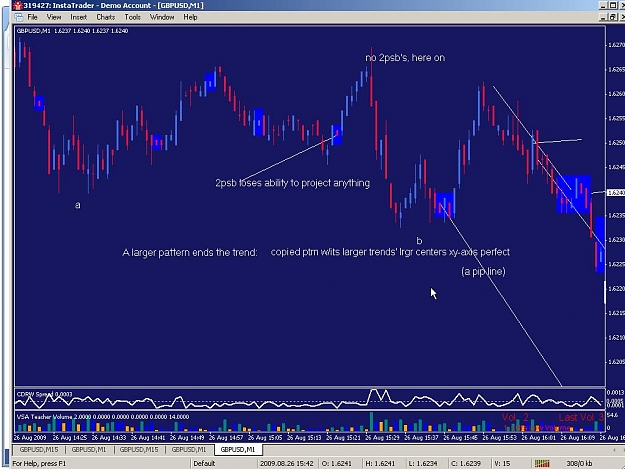Select the active GBPUSD,M1 chart tab
Image resolution: width=625 pixels, height=469 pixels.
(x=238, y=449)
